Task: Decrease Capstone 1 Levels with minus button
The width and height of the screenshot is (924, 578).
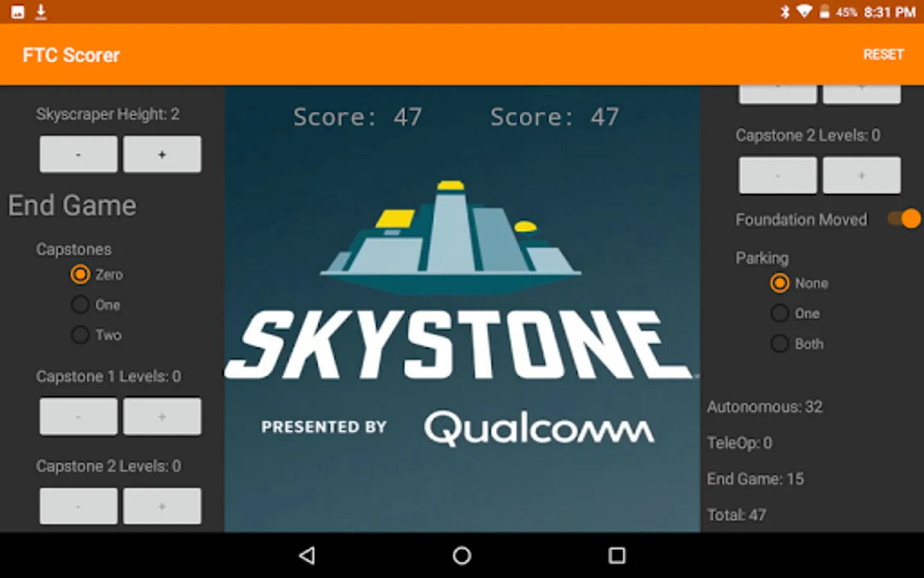Action: (x=78, y=417)
